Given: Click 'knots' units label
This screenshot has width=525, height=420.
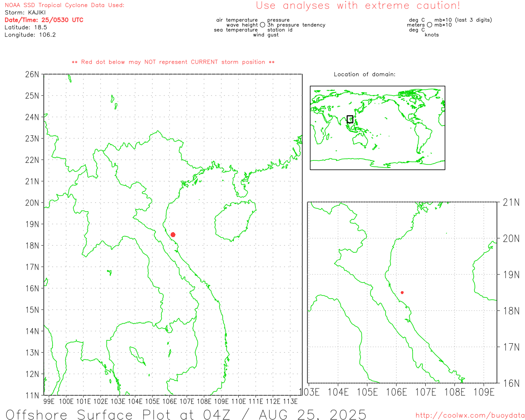Looking at the screenshot, I should [x=432, y=35].
